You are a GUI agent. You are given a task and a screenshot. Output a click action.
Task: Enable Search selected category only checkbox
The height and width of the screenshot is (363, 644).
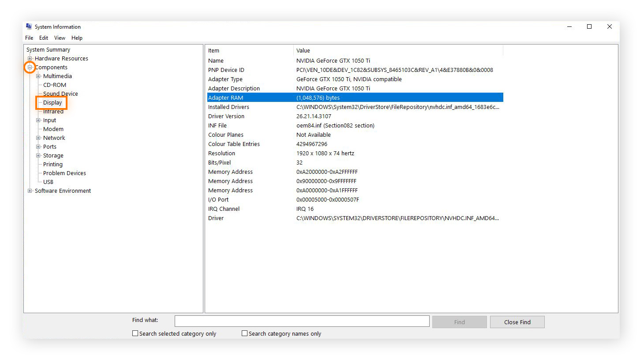[135, 333]
